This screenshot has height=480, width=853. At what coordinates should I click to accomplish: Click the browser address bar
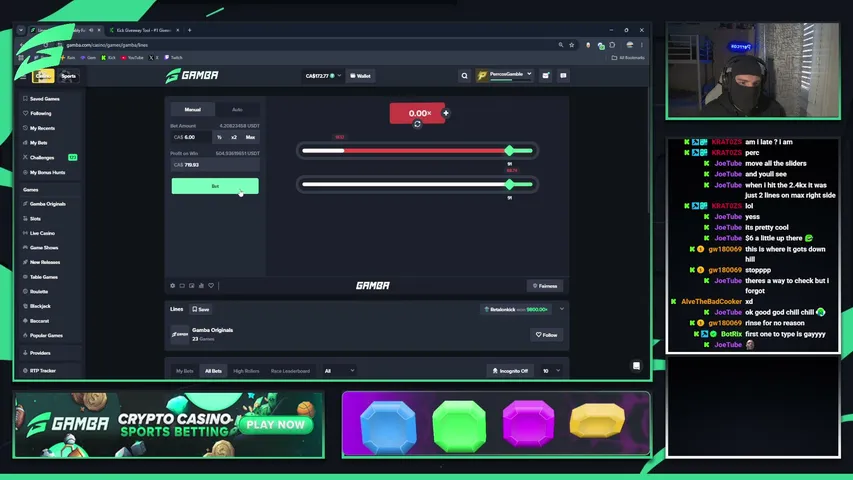click(x=305, y=45)
